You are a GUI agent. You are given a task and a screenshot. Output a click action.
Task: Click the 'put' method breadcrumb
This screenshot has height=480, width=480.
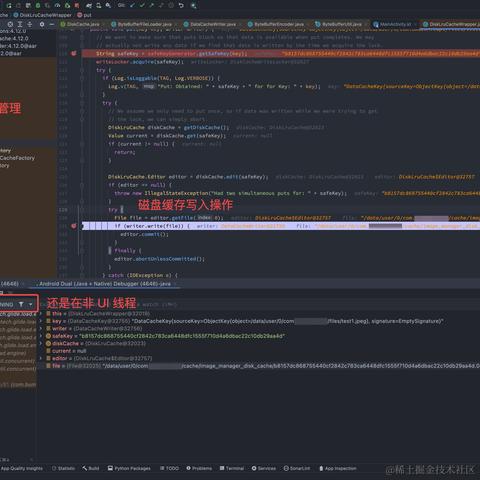pos(84,15)
